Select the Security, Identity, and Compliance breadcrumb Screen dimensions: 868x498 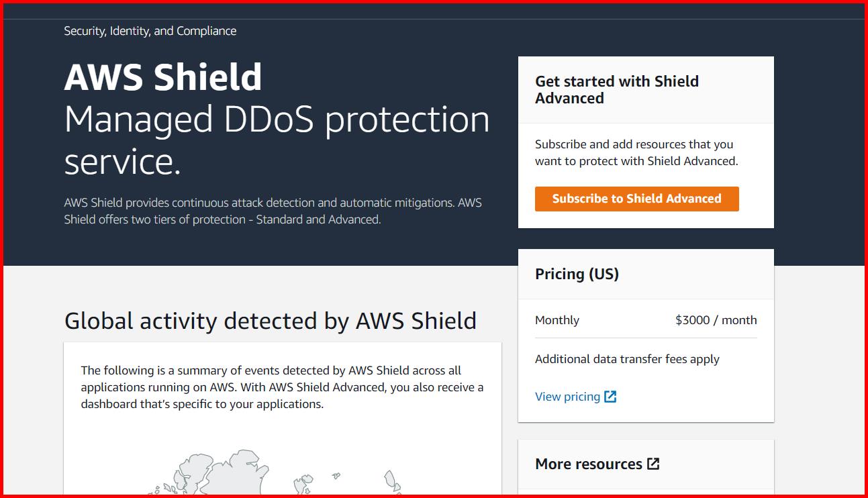click(149, 30)
